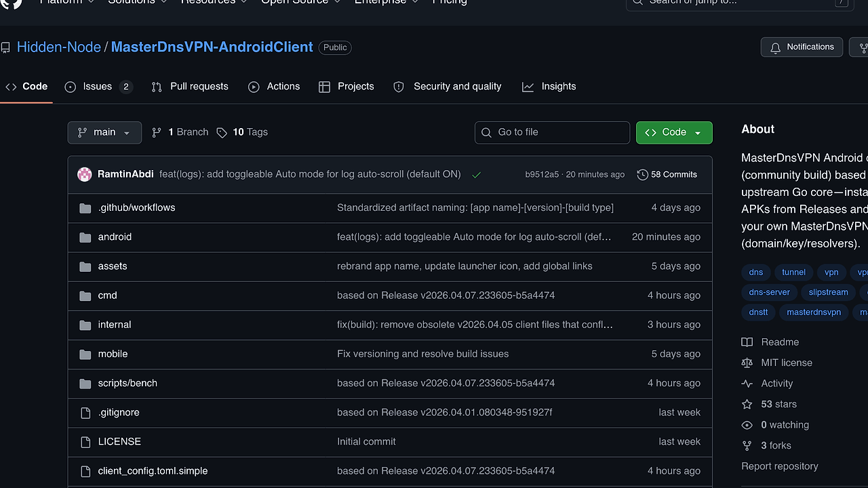Viewport: 868px width, 488px height.
Task: Click the folder icon beside internal
Action: click(85, 325)
